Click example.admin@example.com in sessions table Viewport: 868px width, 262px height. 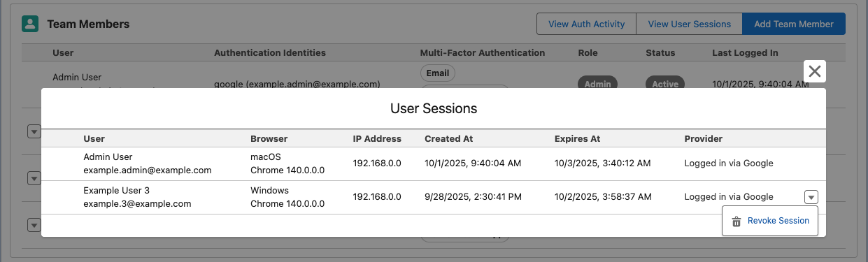click(x=147, y=170)
